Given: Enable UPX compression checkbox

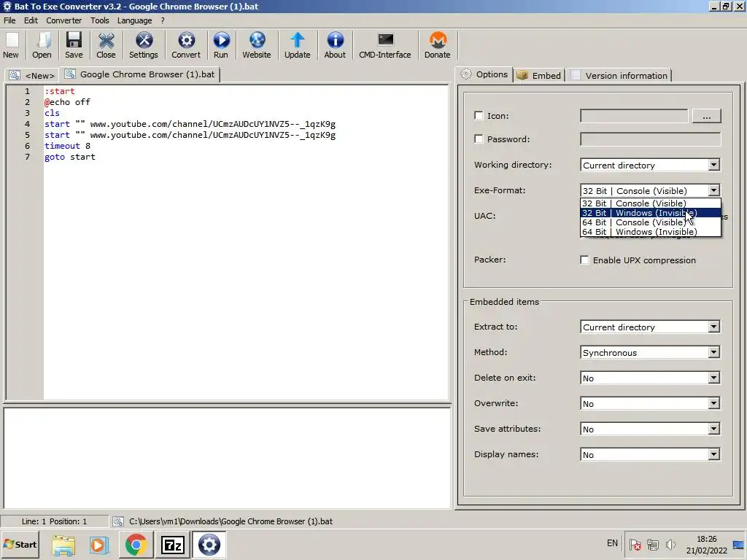Looking at the screenshot, I should point(584,260).
